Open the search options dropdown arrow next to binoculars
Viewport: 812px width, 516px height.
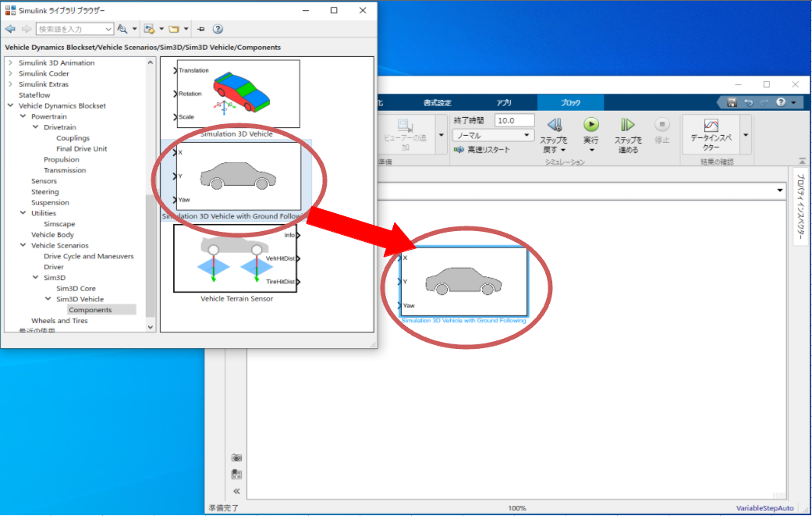[135, 29]
